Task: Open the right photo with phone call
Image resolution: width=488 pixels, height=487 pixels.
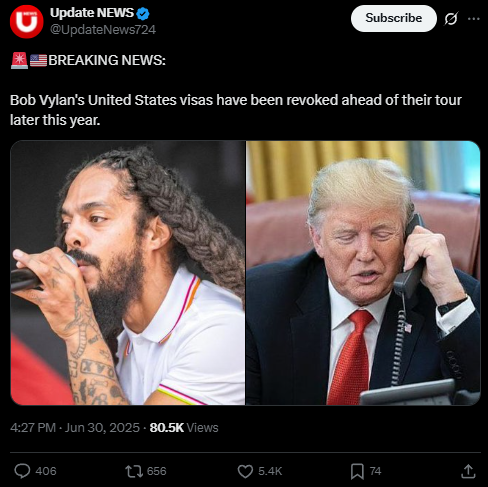Action: pos(363,273)
